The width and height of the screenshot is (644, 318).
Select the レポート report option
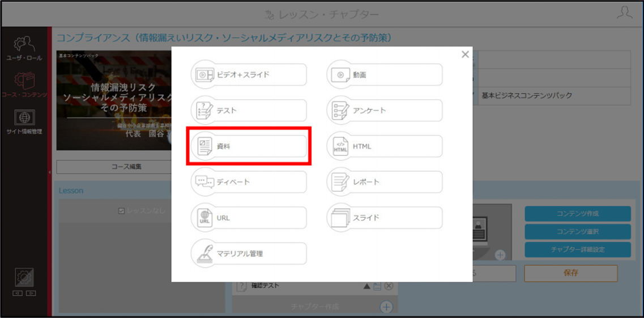385,182
